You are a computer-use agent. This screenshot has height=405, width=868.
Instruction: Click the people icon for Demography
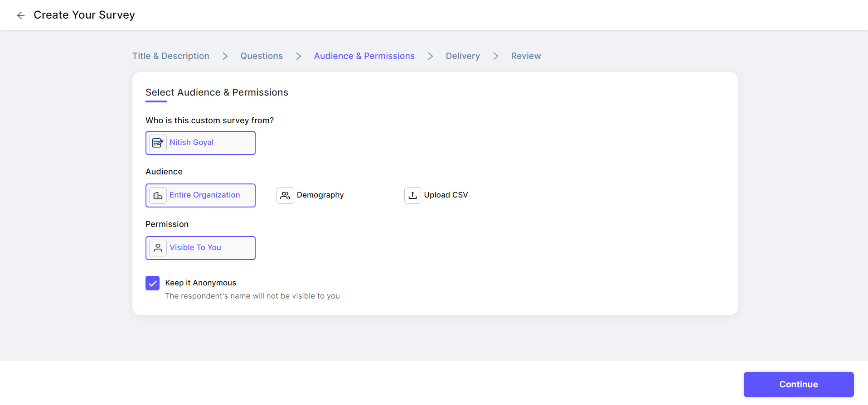285,195
